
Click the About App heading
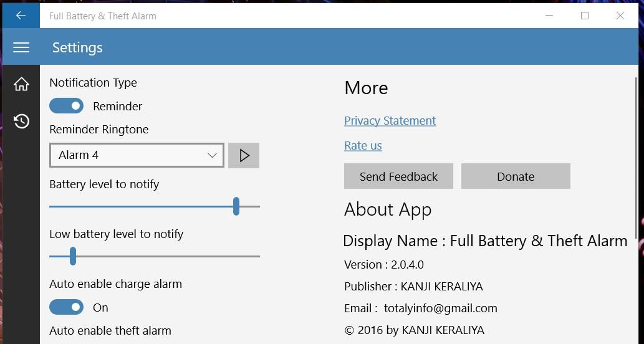coord(388,209)
